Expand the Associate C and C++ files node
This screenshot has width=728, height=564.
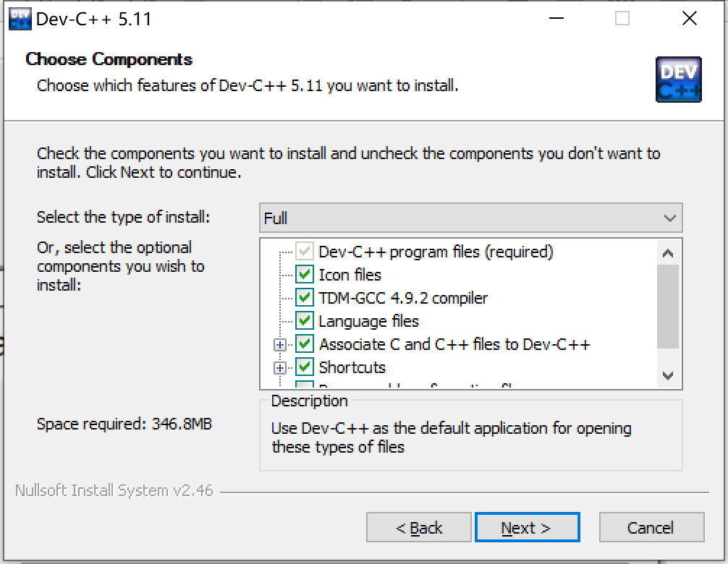(x=279, y=344)
